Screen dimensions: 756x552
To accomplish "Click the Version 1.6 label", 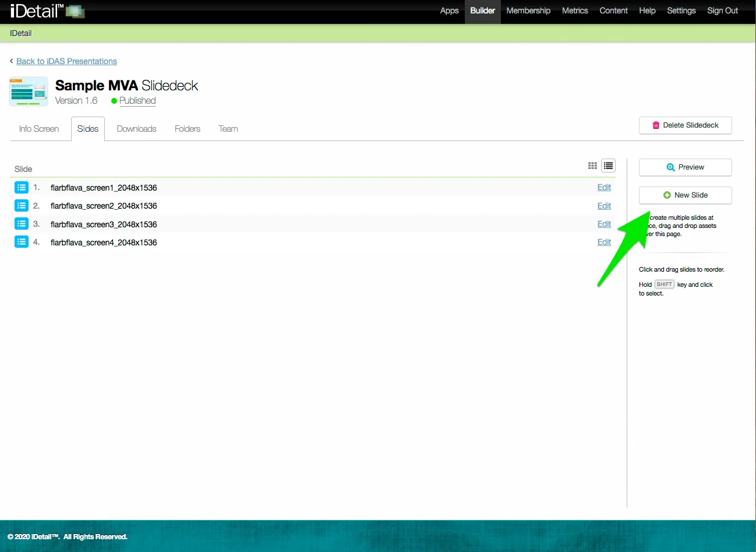I will click(76, 100).
